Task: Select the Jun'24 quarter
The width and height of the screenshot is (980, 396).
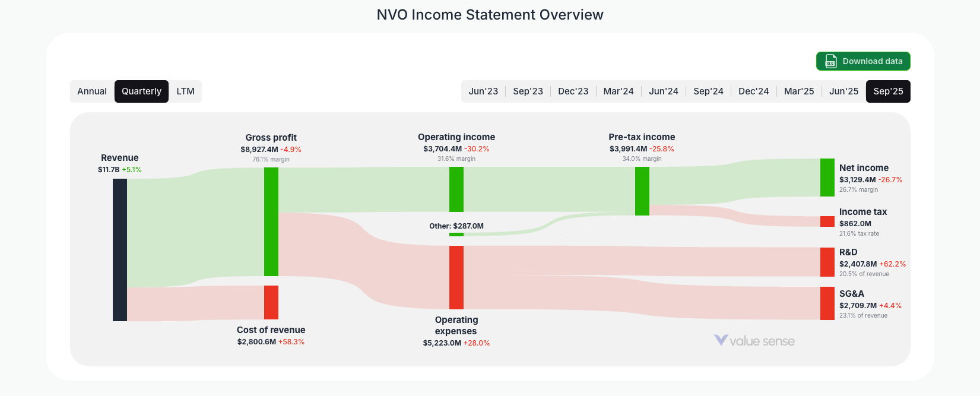Action: 664,91
